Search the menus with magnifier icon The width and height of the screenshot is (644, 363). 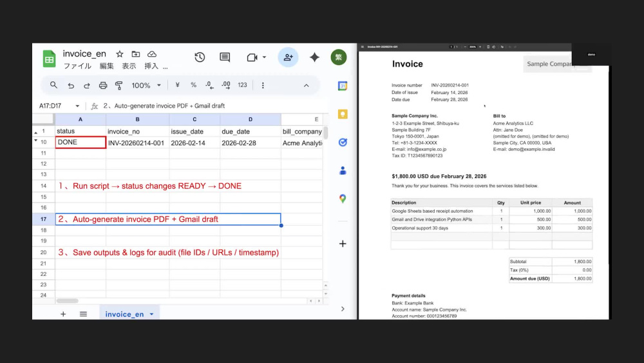point(53,85)
